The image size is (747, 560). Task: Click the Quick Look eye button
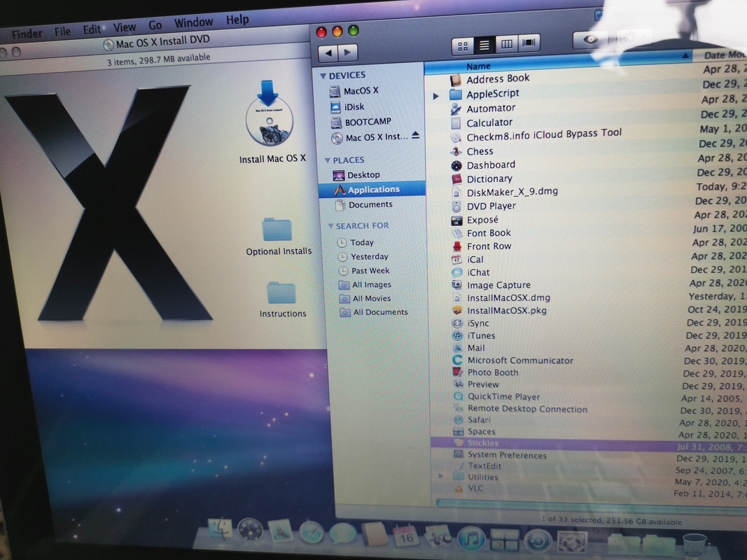coord(590,39)
